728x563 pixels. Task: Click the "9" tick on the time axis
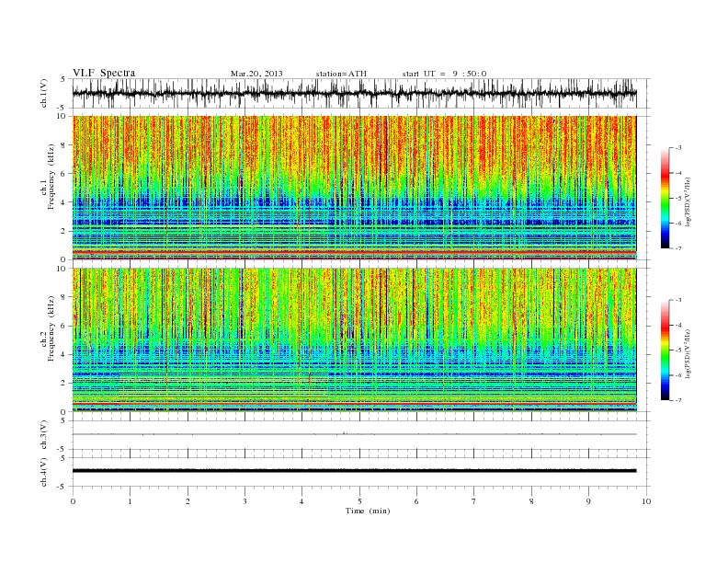(x=588, y=501)
